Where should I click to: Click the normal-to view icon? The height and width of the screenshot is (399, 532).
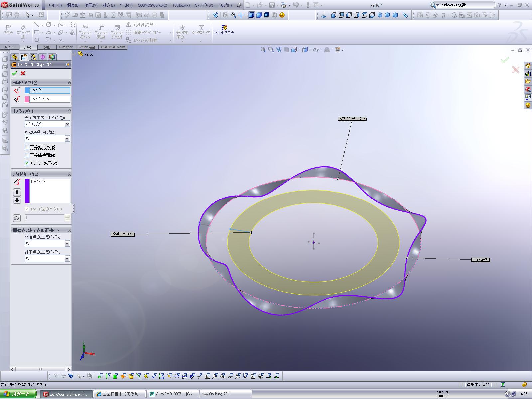[324, 15]
